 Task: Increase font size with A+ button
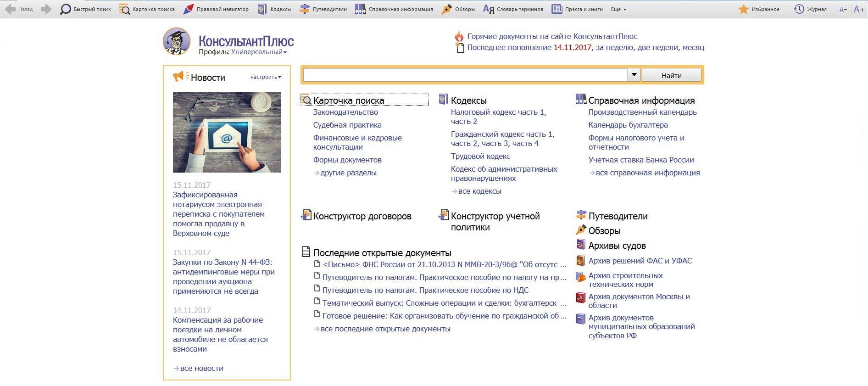coord(859,9)
